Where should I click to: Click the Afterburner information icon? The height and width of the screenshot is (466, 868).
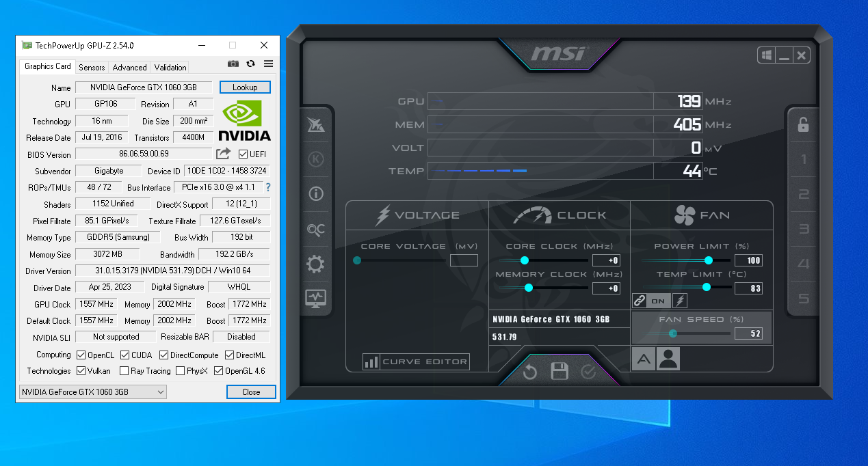click(x=316, y=194)
